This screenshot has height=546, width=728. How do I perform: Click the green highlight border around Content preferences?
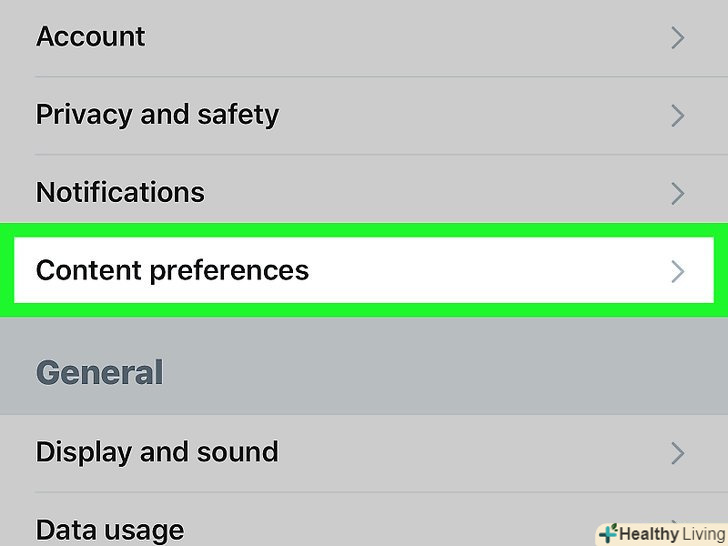click(364, 229)
